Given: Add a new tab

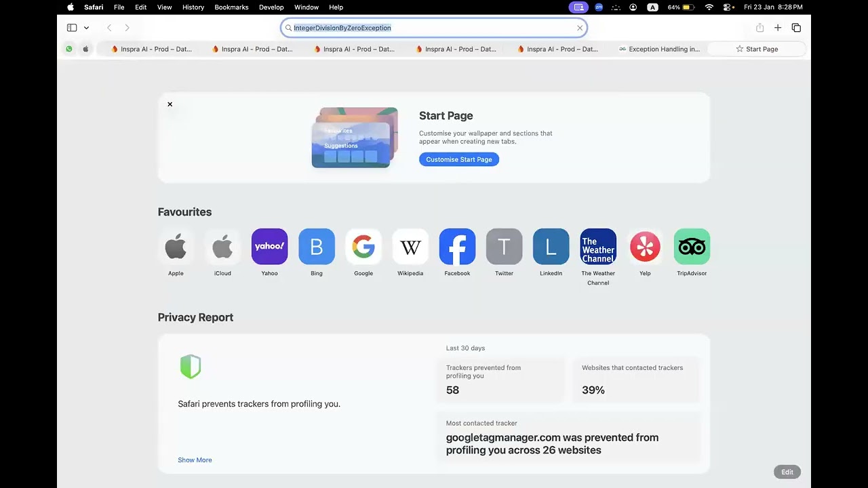Looking at the screenshot, I should point(778,28).
